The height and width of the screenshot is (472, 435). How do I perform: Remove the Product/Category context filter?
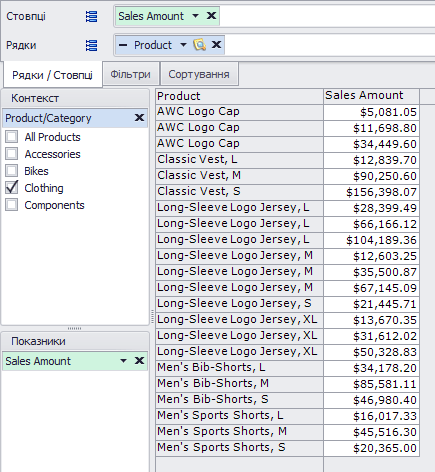coord(139,117)
